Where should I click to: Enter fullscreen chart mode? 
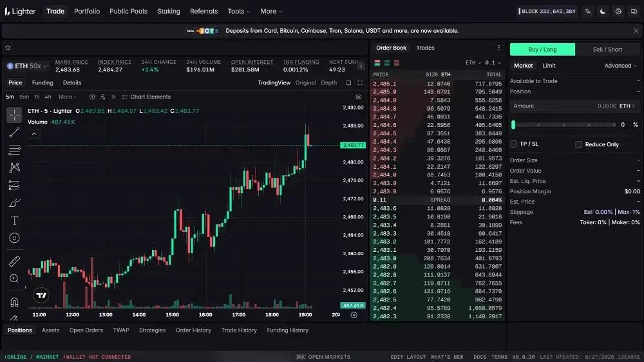click(360, 83)
